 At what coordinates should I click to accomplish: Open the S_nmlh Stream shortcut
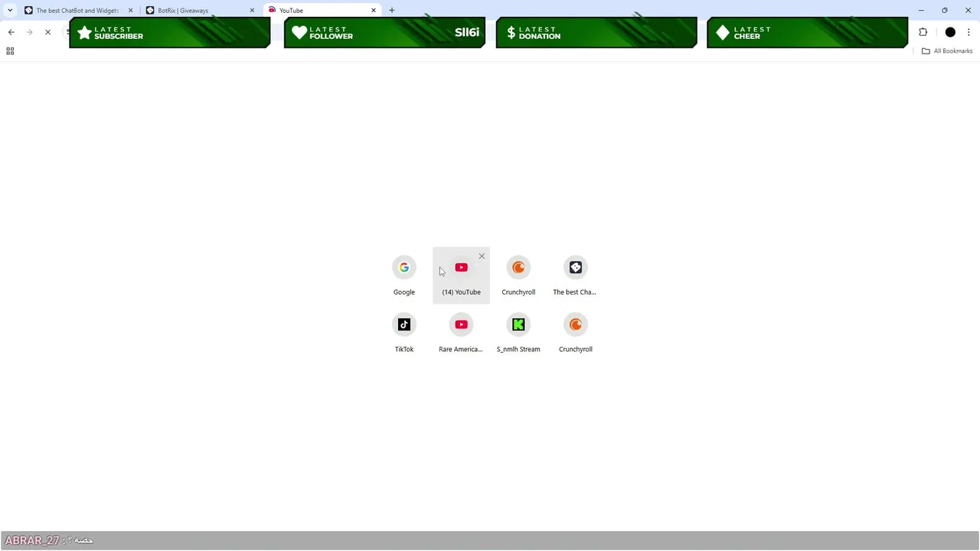(x=518, y=333)
